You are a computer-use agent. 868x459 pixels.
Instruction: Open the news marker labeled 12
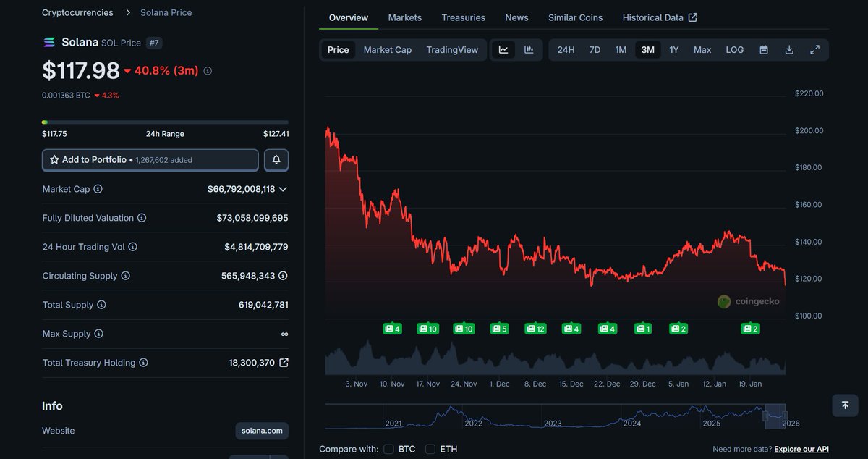(x=535, y=329)
